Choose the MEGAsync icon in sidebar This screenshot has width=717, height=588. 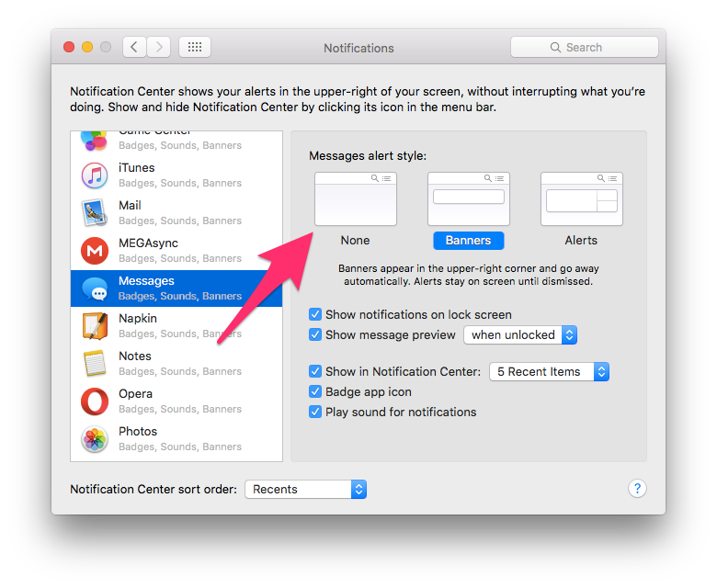[x=95, y=251]
